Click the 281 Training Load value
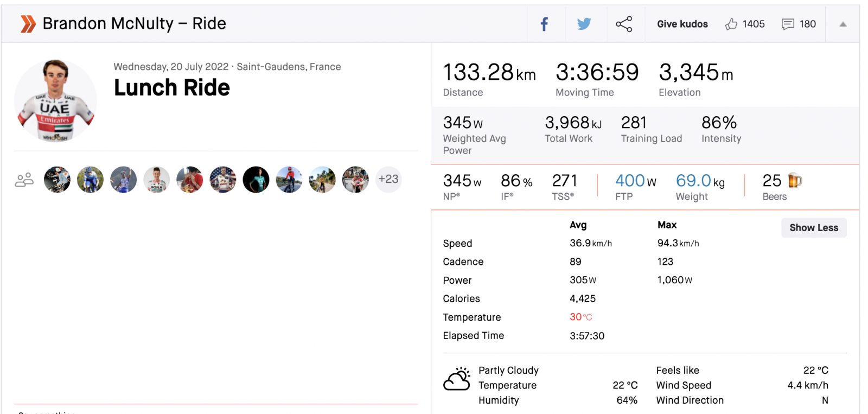 (634, 123)
